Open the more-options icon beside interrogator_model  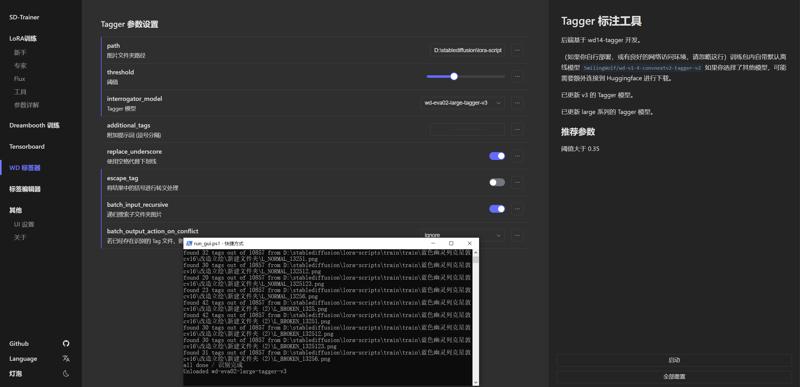tap(517, 103)
